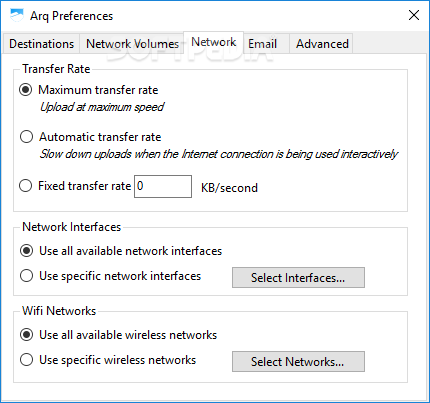Image resolution: width=430 pixels, height=403 pixels.
Task: Click the Automatic transfer rate label text
Action: coord(100,137)
